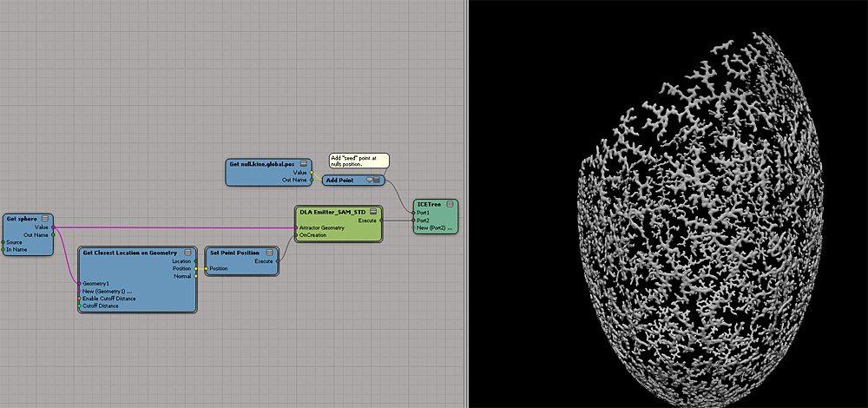Collapse the Get sphere node via its header icon
868x408 pixels.
(x=45, y=219)
